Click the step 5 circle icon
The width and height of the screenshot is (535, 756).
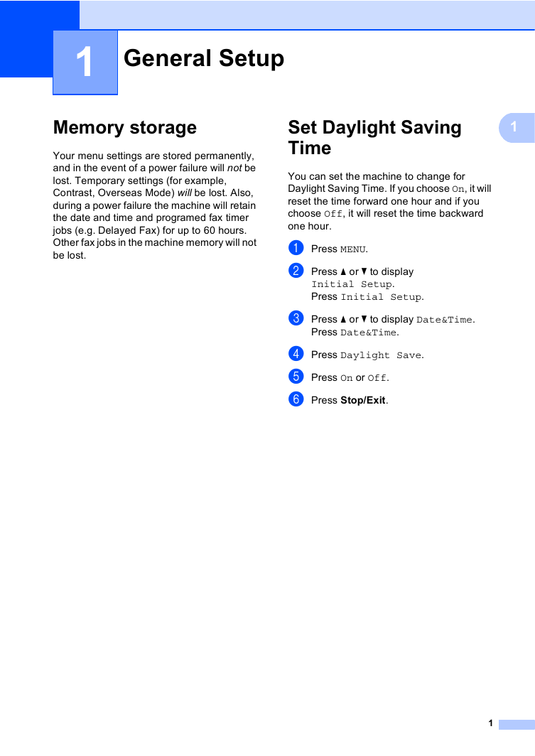pos(296,377)
